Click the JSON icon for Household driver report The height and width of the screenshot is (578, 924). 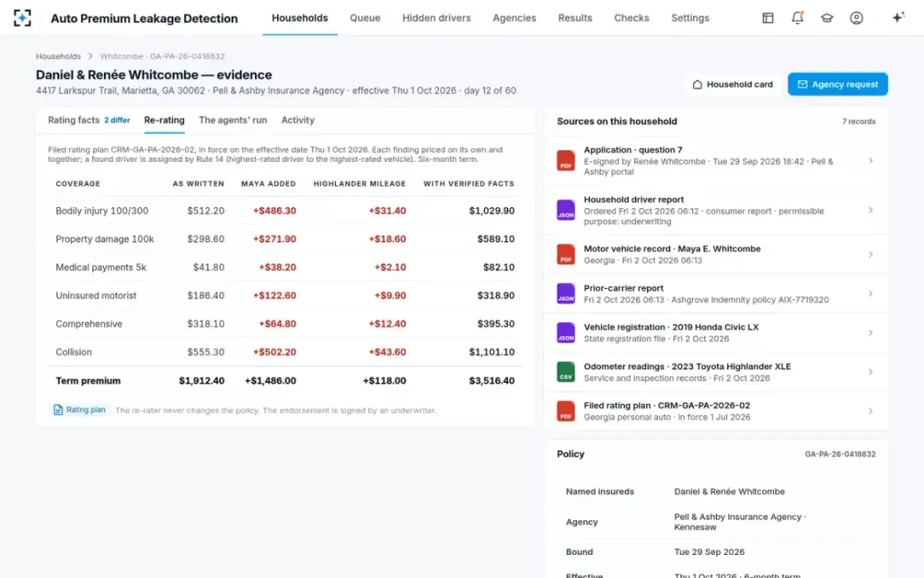click(x=566, y=210)
